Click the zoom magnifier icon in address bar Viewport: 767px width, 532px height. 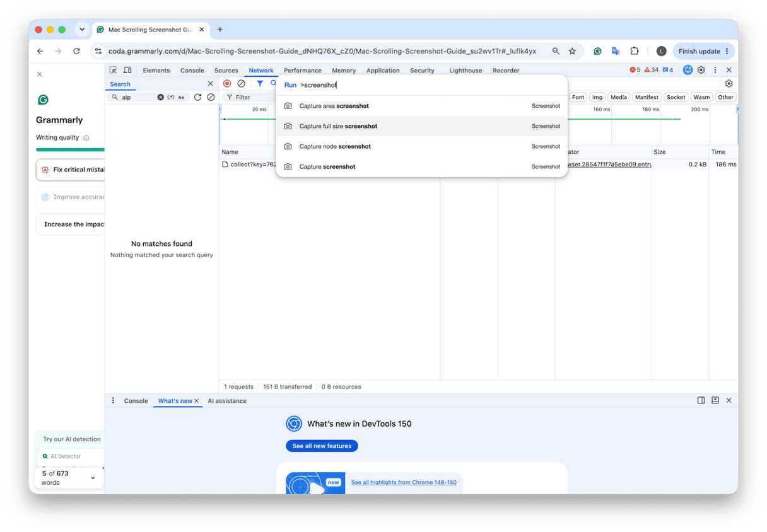(556, 51)
